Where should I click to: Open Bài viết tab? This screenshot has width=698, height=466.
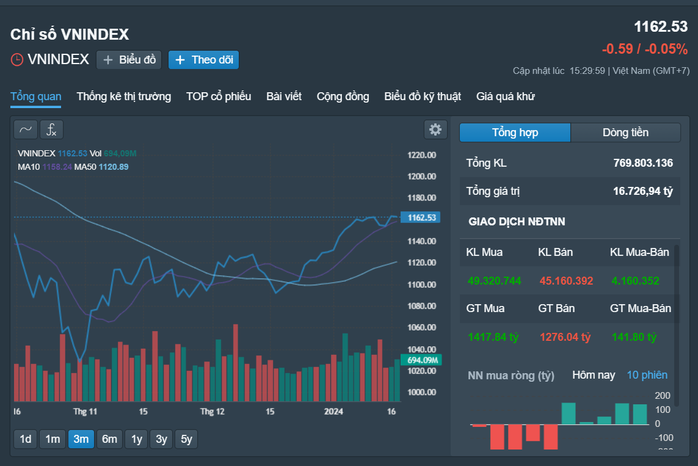point(284,97)
